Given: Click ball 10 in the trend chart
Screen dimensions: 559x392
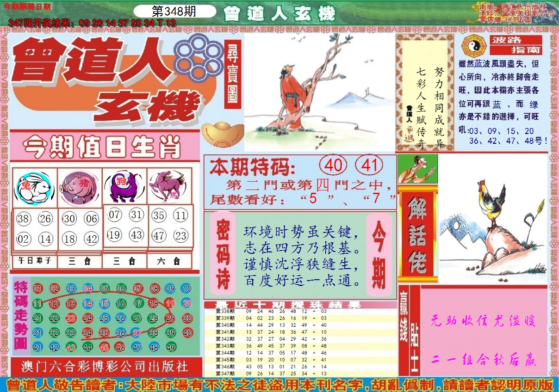Looking at the screenshot, I should [x=187, y=289].
